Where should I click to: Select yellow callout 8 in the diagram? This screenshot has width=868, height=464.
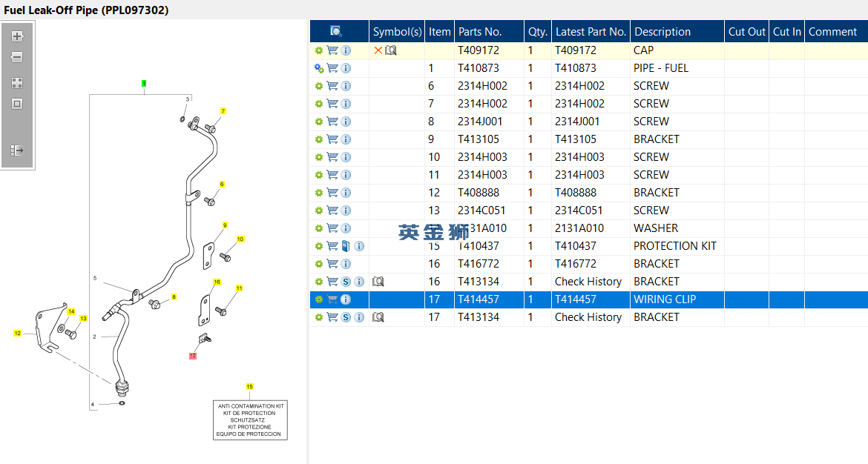coord(174,297)
